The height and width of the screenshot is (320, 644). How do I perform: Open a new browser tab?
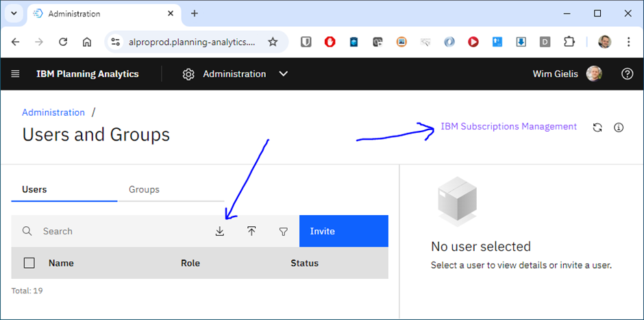click(x=195, y=14)
